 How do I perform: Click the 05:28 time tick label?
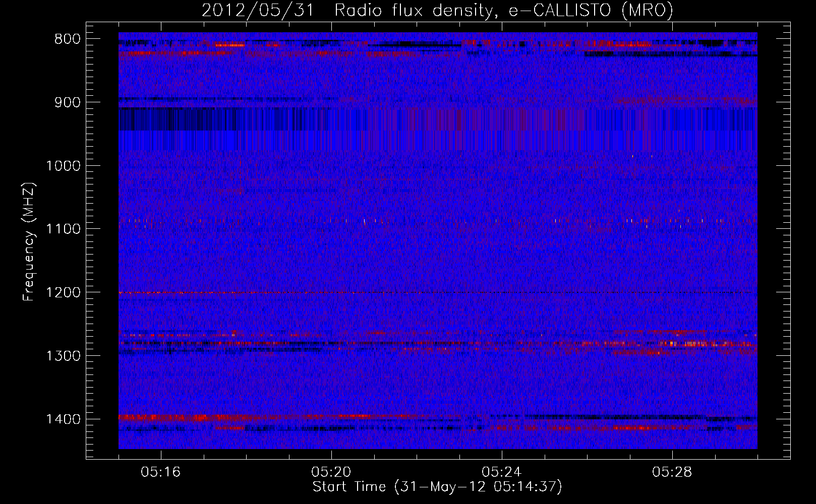tap(672, 472)
